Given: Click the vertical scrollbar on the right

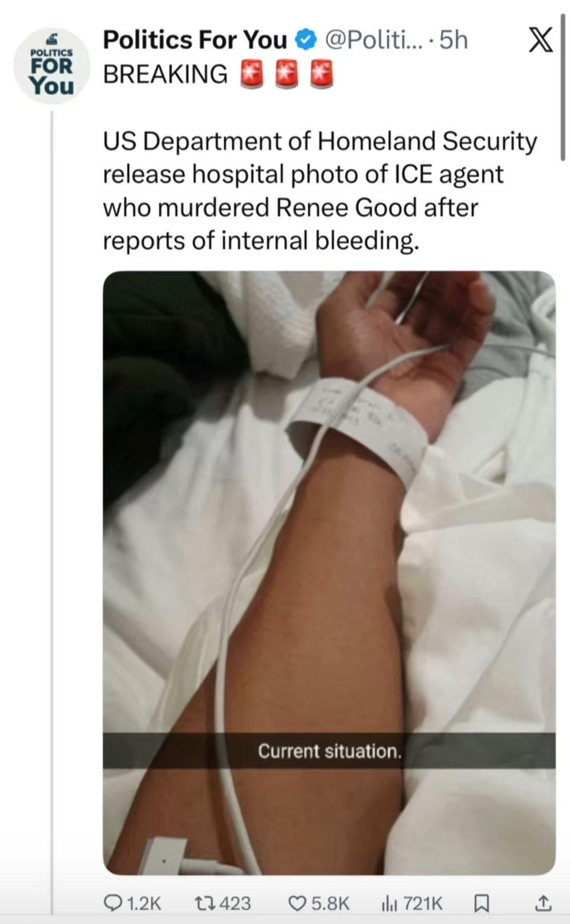Looking at the screenshot, I should pos(563,87).
